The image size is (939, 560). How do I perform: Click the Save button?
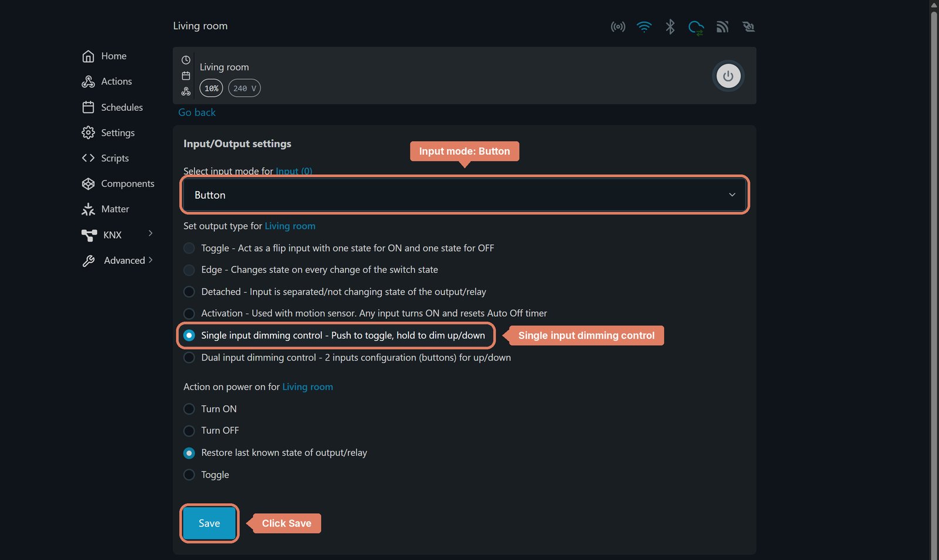[209, 523]
